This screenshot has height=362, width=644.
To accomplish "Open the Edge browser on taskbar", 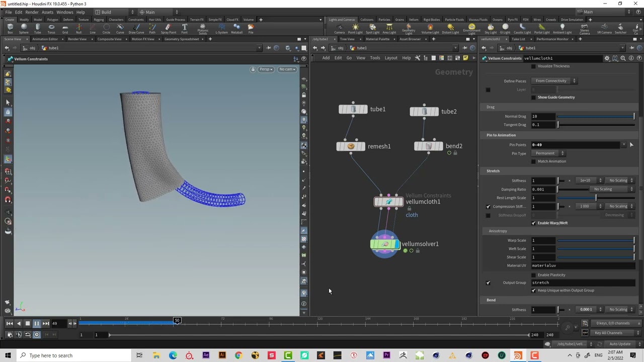I will (173, 355).
